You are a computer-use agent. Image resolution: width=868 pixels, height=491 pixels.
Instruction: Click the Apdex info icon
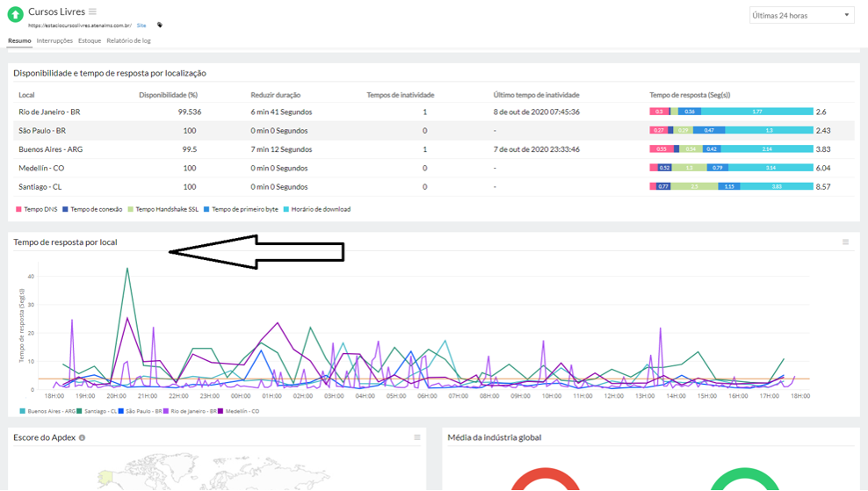[82, 437]
